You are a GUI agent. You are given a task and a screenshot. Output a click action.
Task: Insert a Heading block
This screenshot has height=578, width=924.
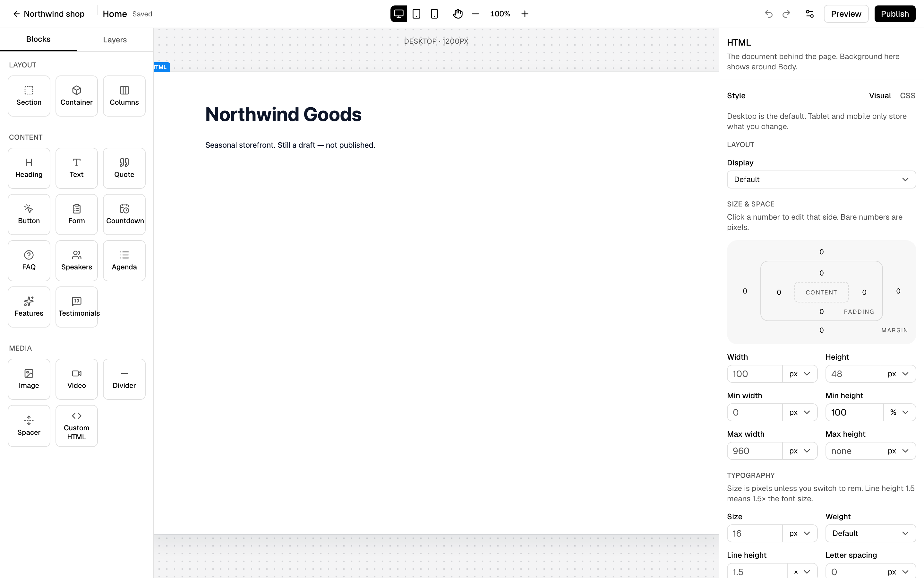coord(29,168)
